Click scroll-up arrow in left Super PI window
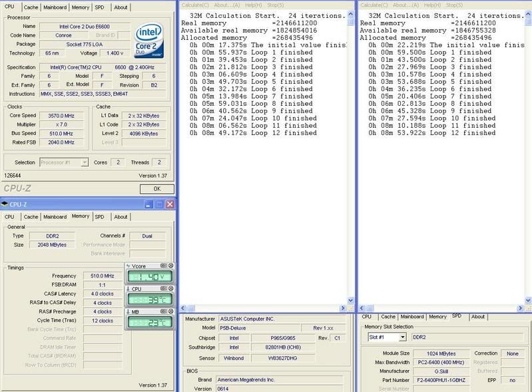This screenshot has height=392, width=532. point(351,14)
